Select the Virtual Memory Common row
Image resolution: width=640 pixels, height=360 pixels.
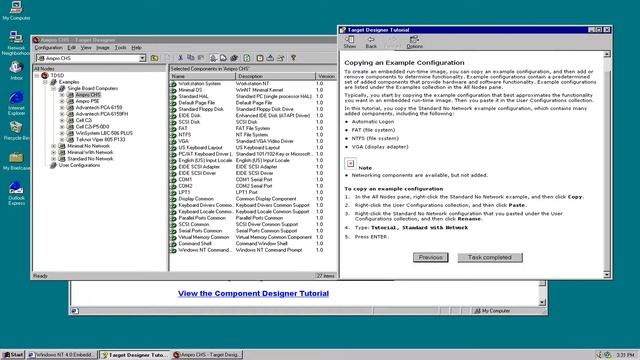(253, 237)
